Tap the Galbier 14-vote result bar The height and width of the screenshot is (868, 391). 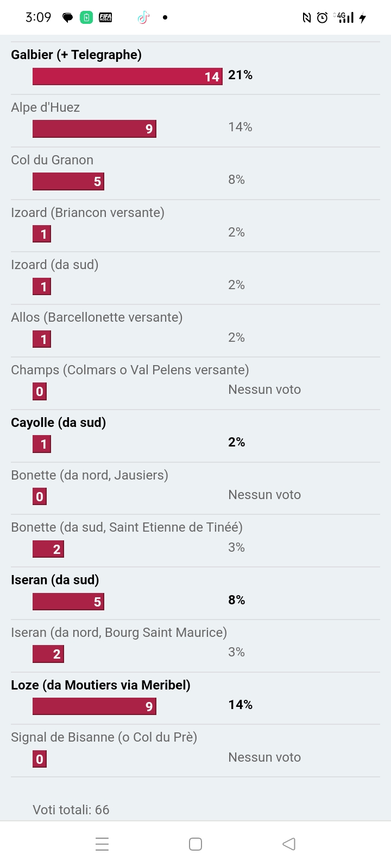[x=127, y=76]
